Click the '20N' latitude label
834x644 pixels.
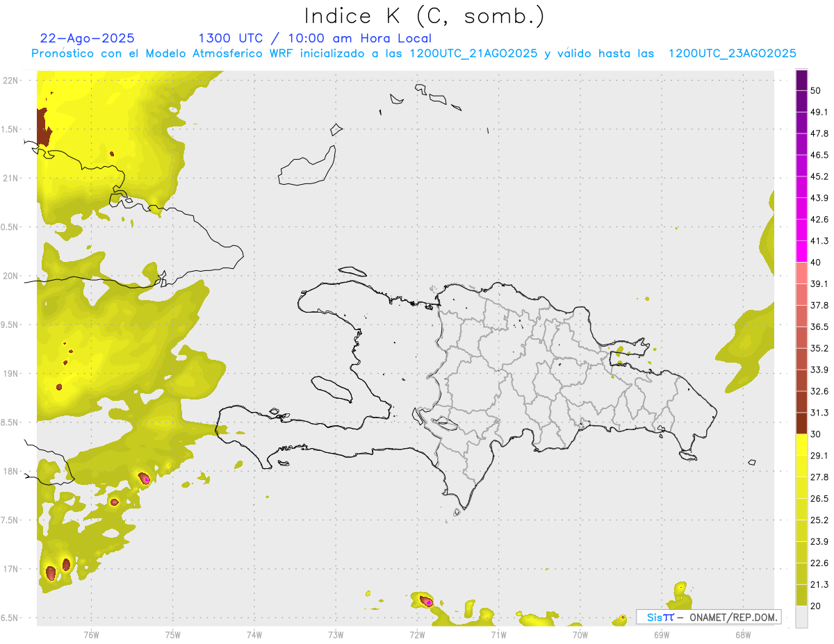click(10, 276)
